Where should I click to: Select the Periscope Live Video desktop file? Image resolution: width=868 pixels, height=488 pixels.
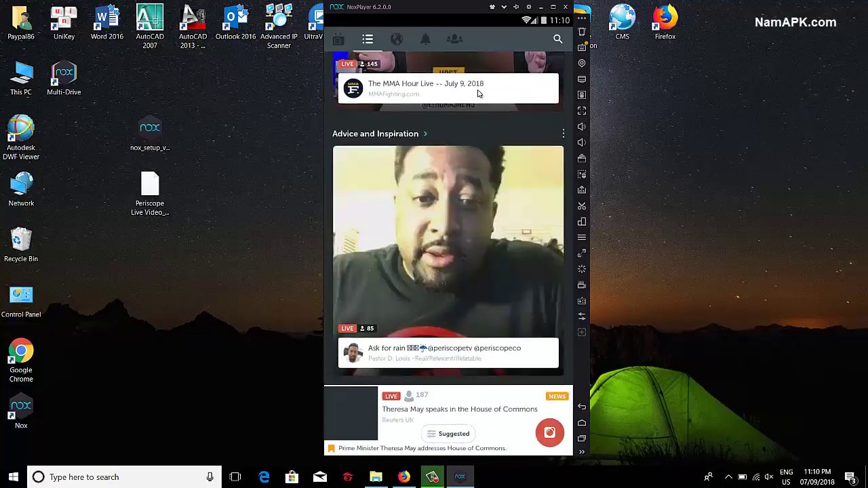(x=150, y=193)
